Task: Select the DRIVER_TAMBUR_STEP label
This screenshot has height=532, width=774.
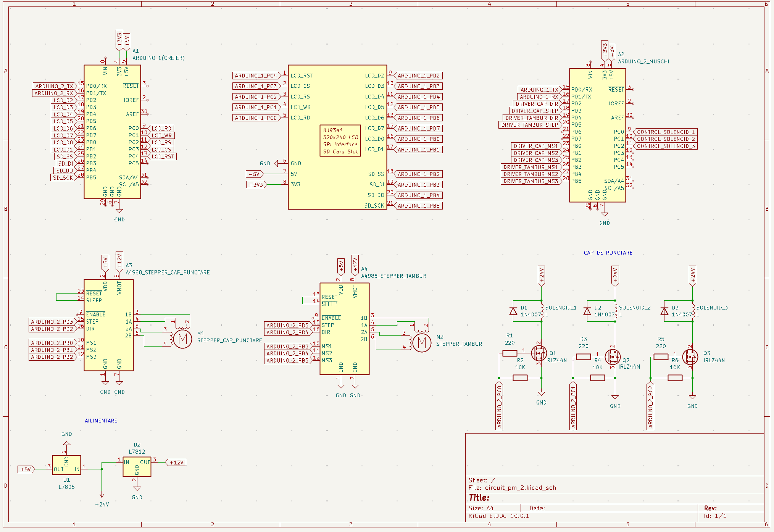Action: (531, 125)
